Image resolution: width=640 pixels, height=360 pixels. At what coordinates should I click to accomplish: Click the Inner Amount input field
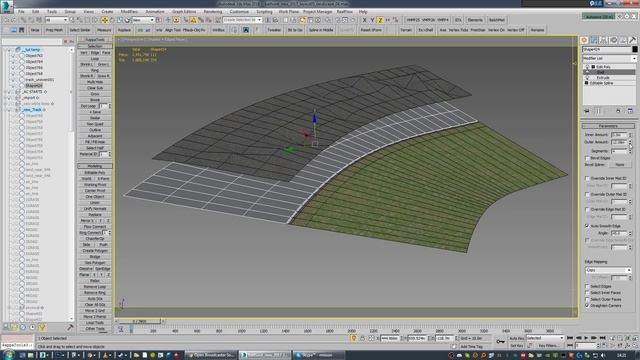pyautogui.click(x=619, y=135)
